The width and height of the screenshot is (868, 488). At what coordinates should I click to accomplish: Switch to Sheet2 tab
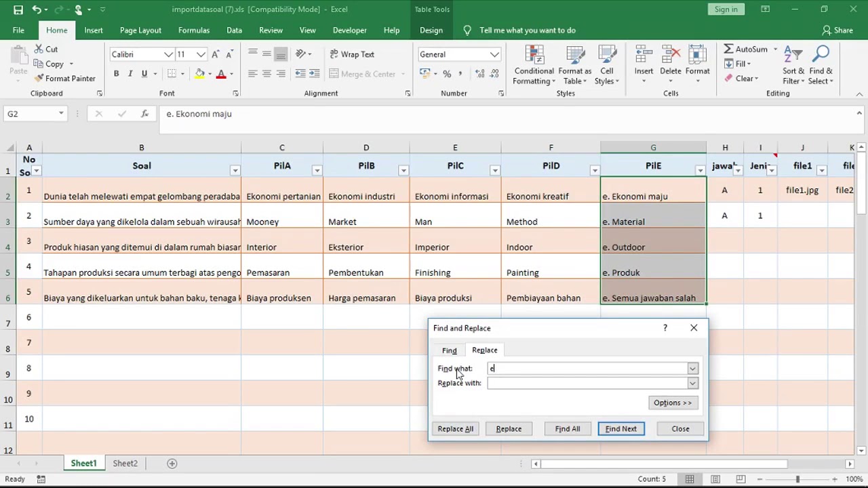click(x=125, y=464)
